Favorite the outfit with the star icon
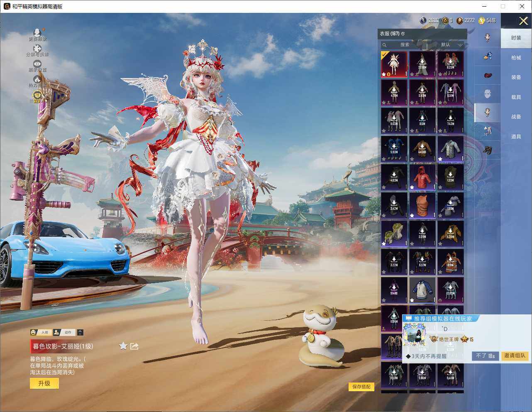Image resolution: width=532 pixels, height=412 pixels. coord(123,346)
